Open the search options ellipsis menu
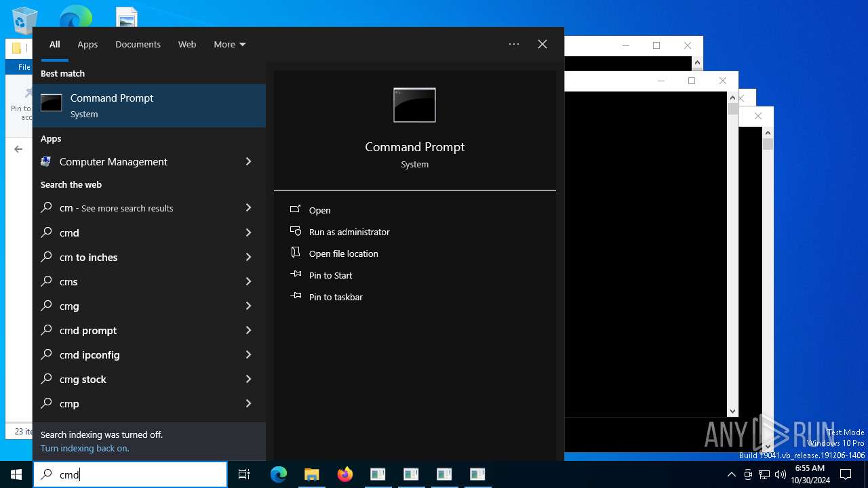This screenshot has width=868, height=488. point(514,44)
